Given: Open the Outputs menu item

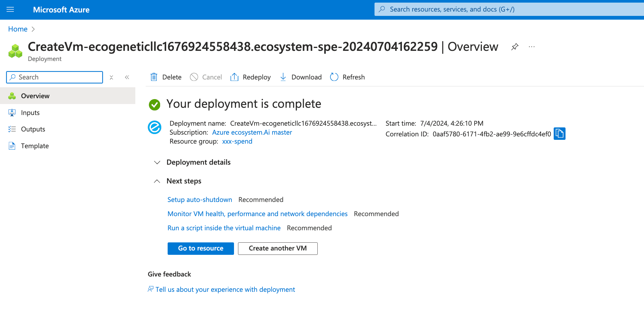Looking at the screenshot, I should pyautogui.click(x=33, y=129).
